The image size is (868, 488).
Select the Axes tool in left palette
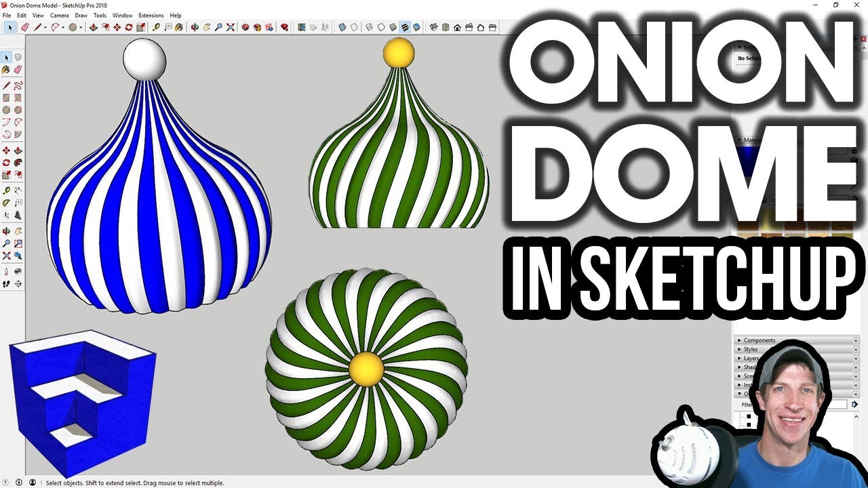[x=6, y=216]
